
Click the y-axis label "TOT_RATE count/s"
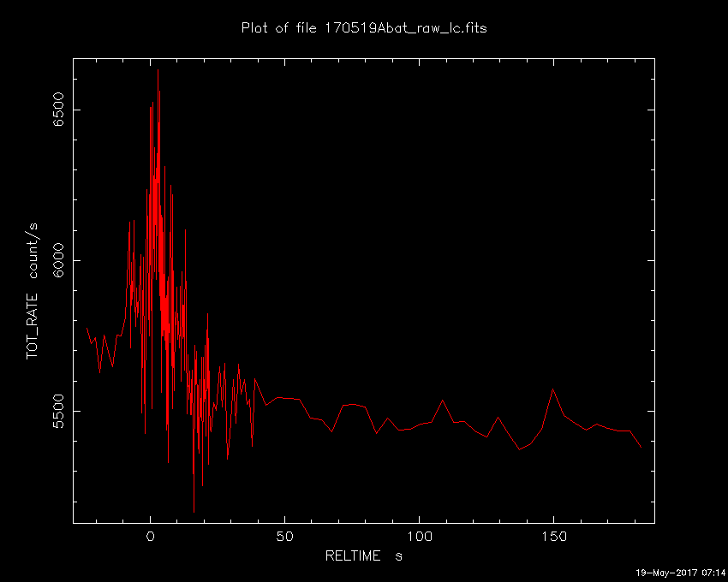tap(32, 291)
